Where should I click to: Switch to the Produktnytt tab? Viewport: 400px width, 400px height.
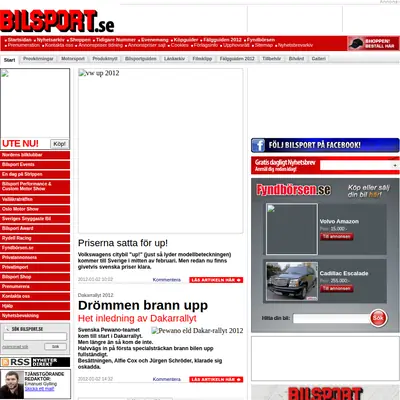105,59
